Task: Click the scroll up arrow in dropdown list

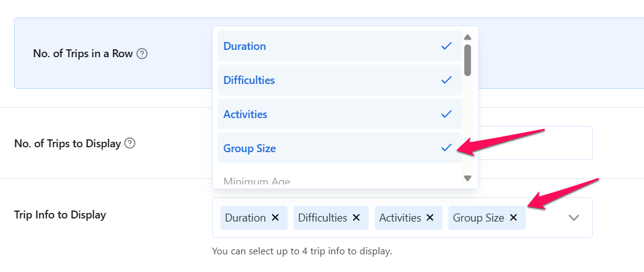Action: coord(467,37)
